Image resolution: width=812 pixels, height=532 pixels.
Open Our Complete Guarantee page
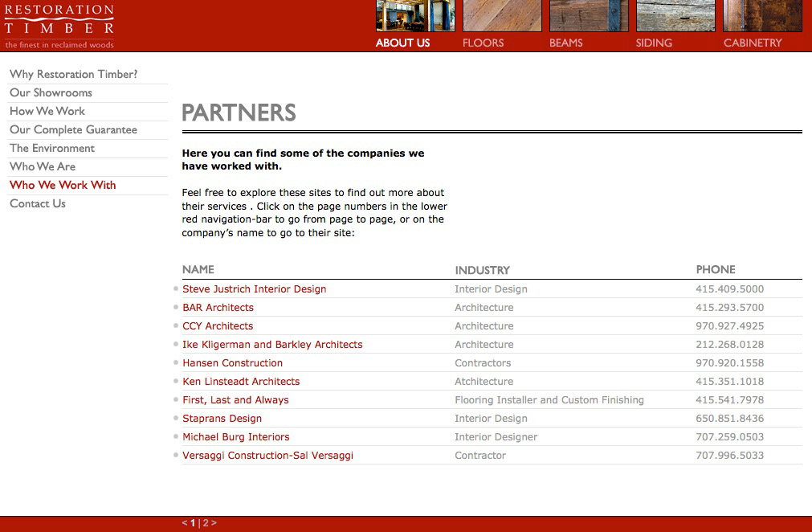coord(74,130)
